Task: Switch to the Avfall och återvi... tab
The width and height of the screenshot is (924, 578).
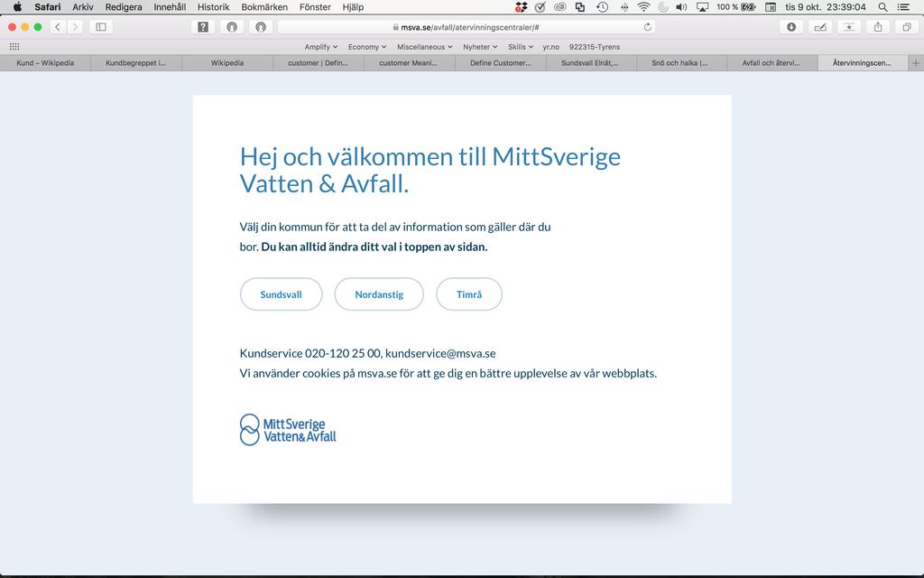Action: pyautogui.click(x=772, y=63)
